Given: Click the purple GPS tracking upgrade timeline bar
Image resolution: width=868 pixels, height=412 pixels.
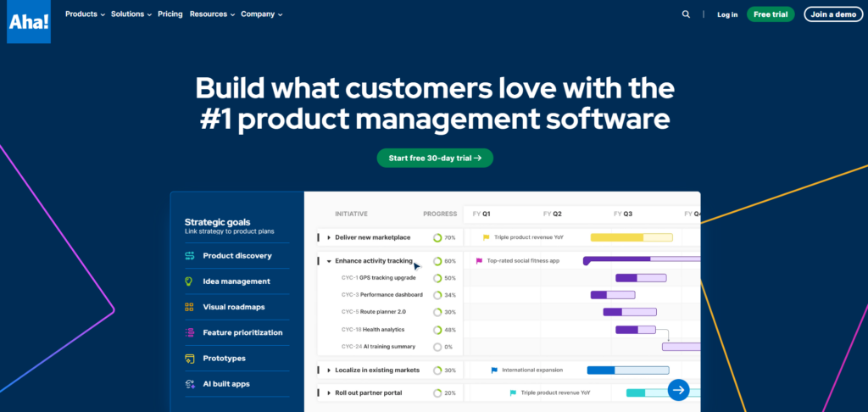Looking at the screenshot, I should 641,278.
